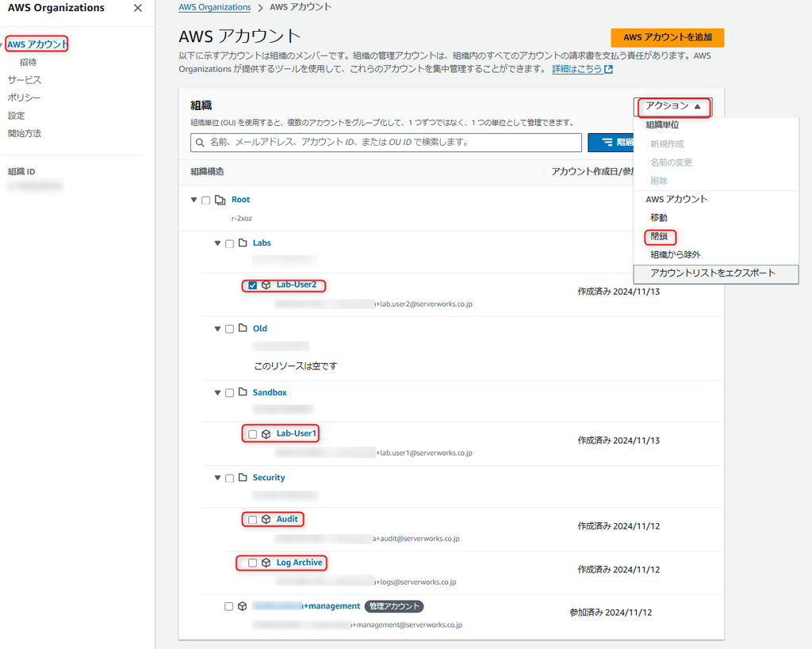Click the Root container icon
Viewport: 812px width, 649px height.
(220, 200)
